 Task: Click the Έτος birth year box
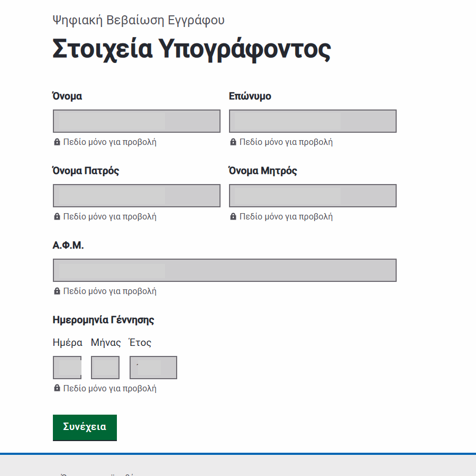153,368
